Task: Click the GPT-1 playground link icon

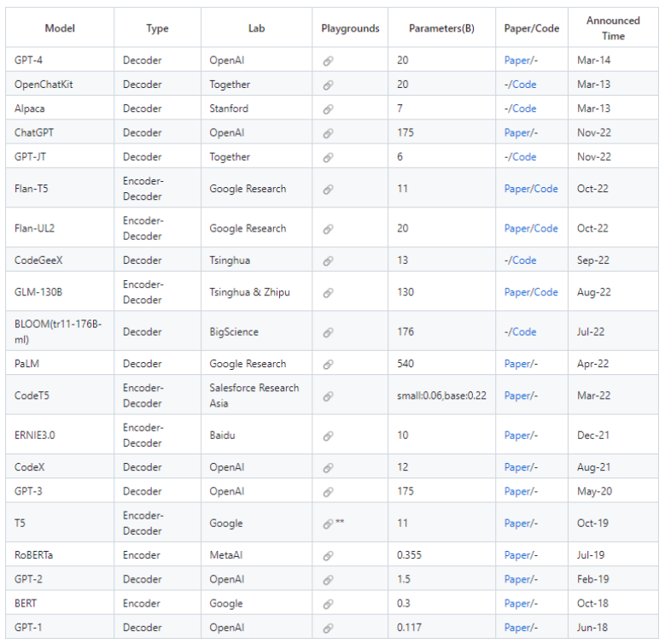Action: (328, 628)
